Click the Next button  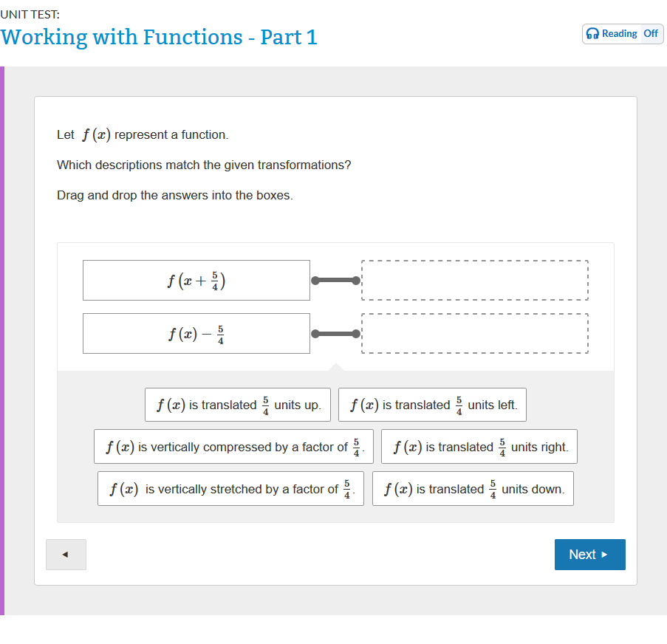pyautogui.click(x=589, y=555)
